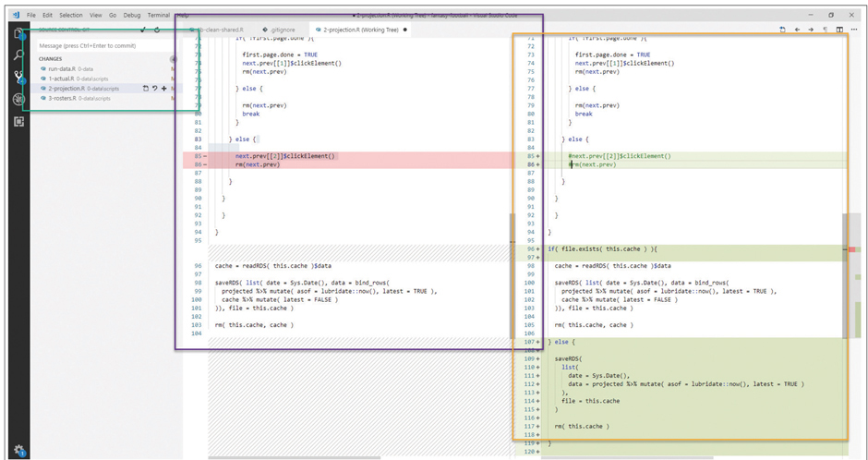868x460 pixels.
Task: Open the Debug view in activity bar
Action: pos(18,100)
